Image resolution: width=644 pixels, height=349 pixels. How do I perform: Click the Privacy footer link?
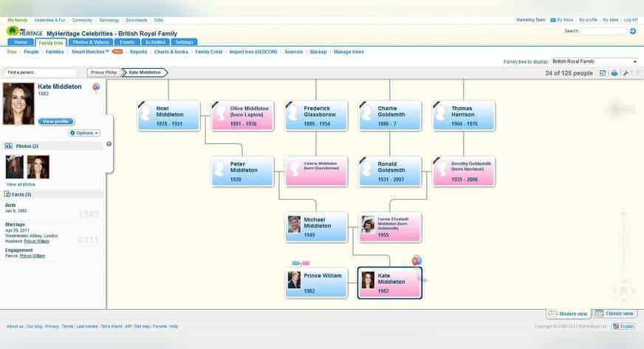tap(52, 326)
